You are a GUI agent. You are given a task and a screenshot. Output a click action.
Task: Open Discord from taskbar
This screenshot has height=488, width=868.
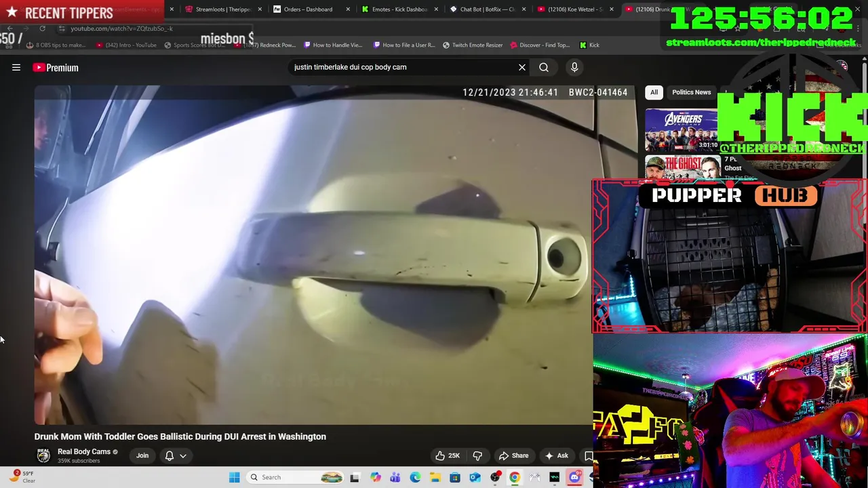[574, 477]
